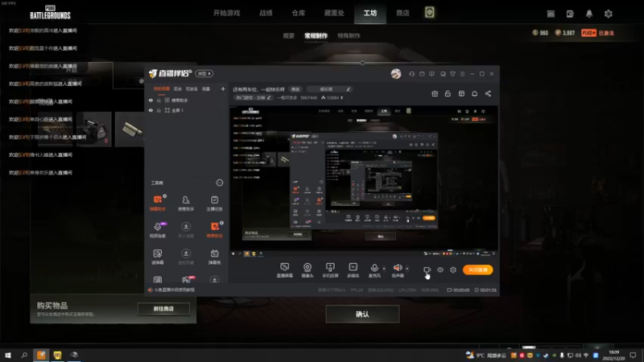644x362 pixels.
Task: Open Windows Start menu
Action: pyautogui.click(x=8, y=355)
